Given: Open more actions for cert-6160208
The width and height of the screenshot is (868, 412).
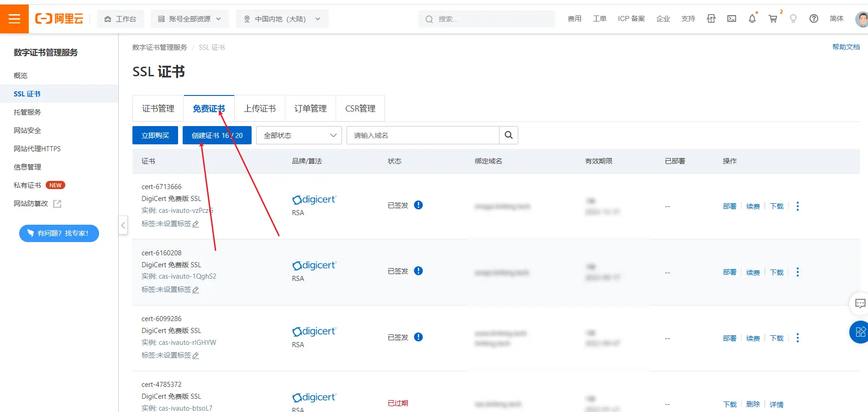Looking at the screenshot, I should coord(798,272).
